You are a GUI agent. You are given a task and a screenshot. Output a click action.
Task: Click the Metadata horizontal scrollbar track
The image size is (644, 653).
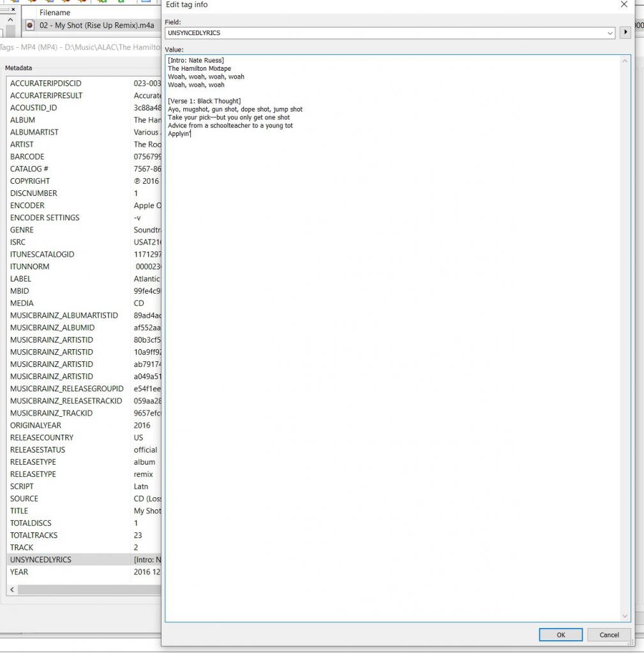pyautogui.click(x=89, y=589)
